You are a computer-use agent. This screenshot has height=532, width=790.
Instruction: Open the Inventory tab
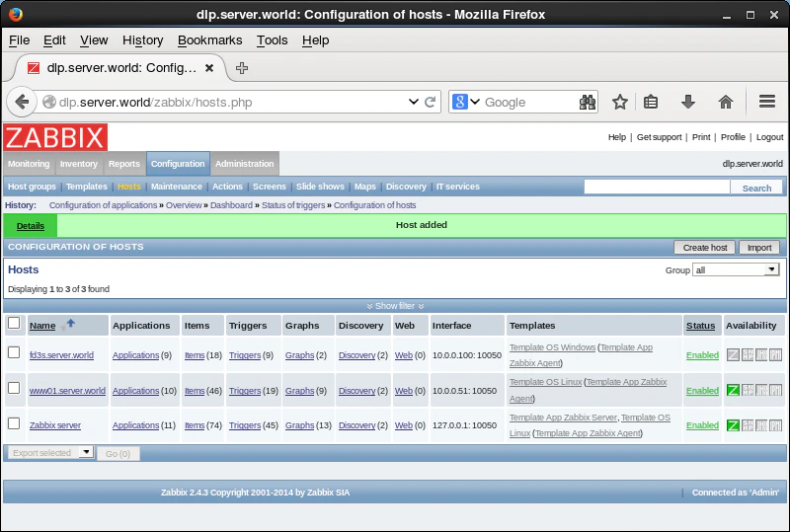pos(79,164)
